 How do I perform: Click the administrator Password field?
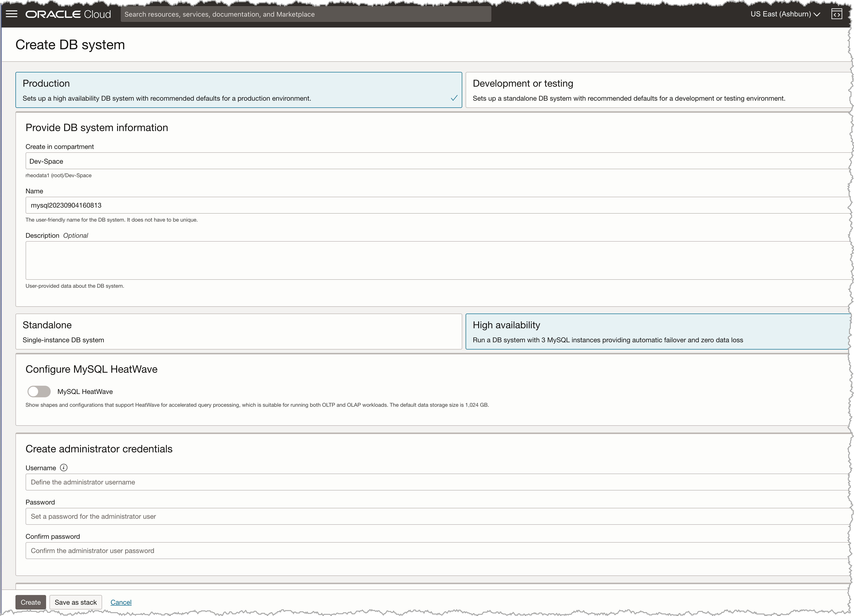coord(437,516)
